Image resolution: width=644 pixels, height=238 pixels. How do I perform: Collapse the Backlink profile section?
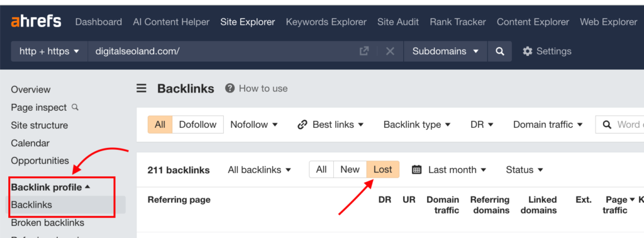pyautogui.click(x=50, y=188)
